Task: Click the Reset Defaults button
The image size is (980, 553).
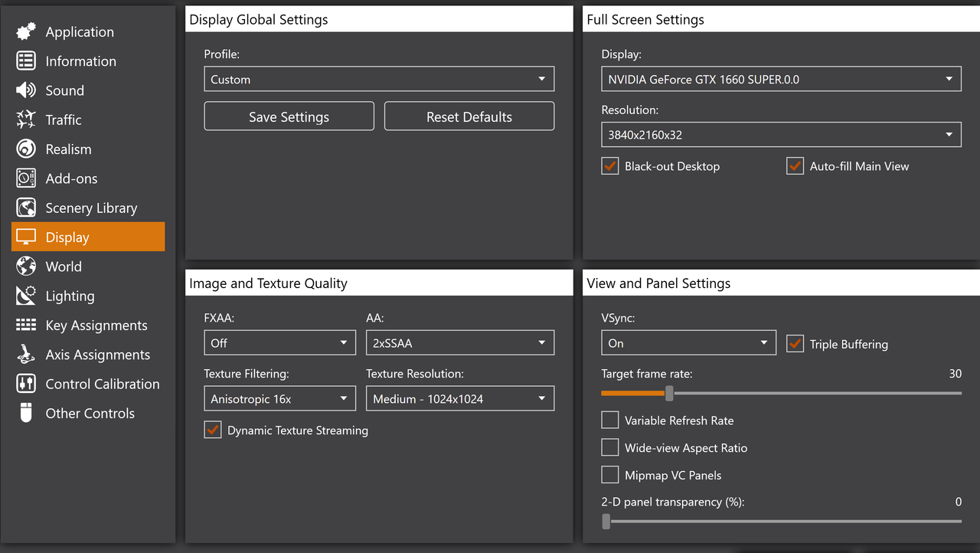Action: 469,116
